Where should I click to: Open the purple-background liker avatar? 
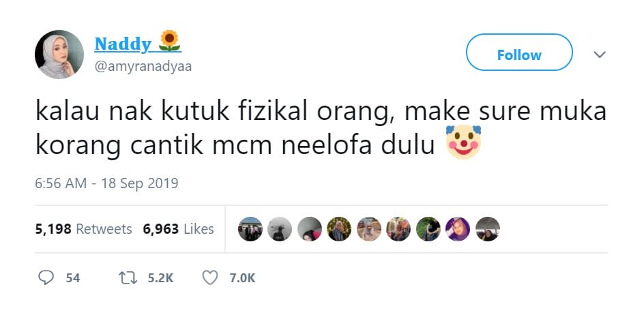pos(458,229)
